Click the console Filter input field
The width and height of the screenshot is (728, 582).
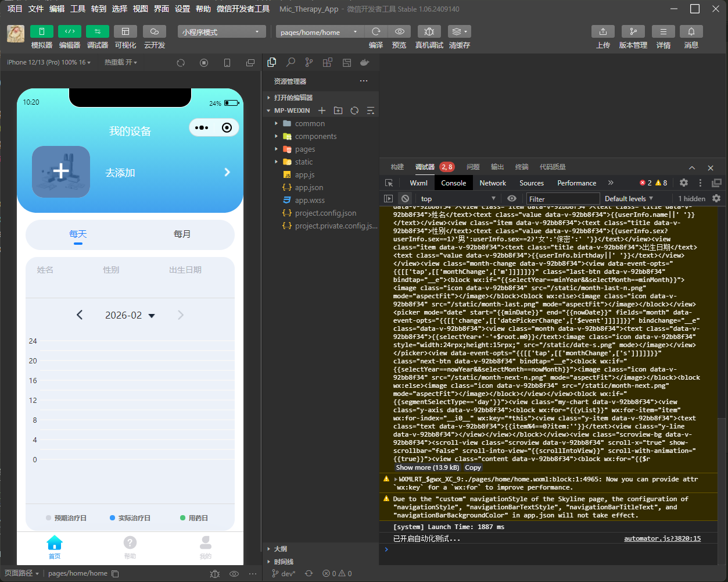tap(562, 199)
